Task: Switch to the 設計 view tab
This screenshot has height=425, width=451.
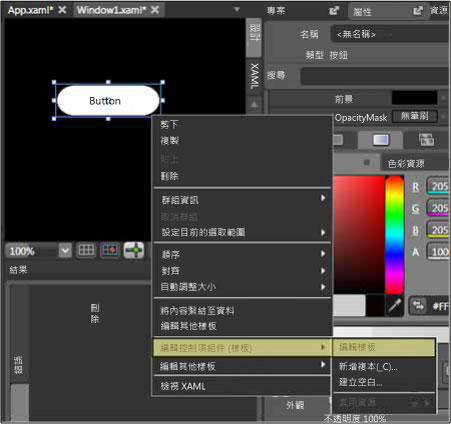Action: [x=254, y=37]
